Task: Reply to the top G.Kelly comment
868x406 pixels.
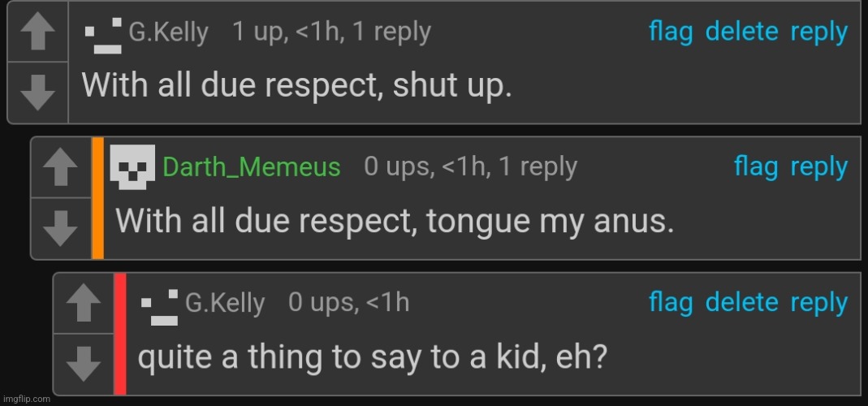Action: pyautogui.click(x=818, y=33)
